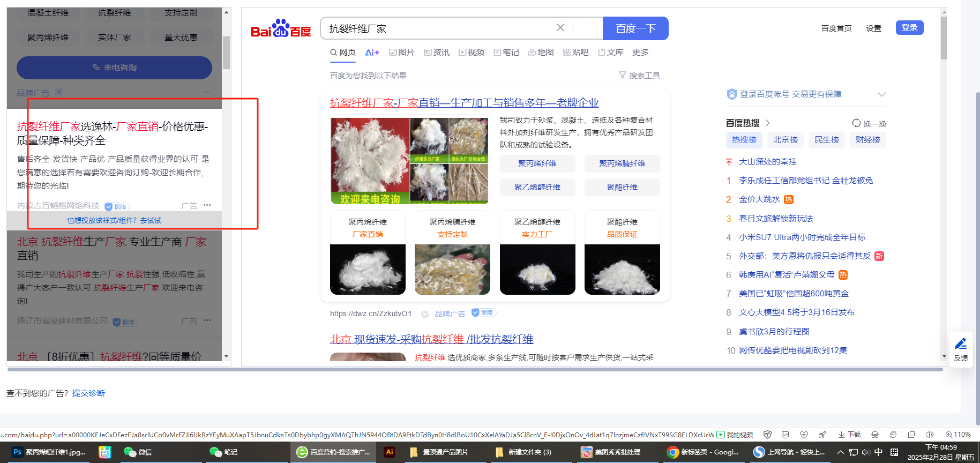Screen dimensions: 980x463
Task: Open the Google Chrome 新标签页 taskbar item
Action: pyautogui.click(x=702, y=452)
